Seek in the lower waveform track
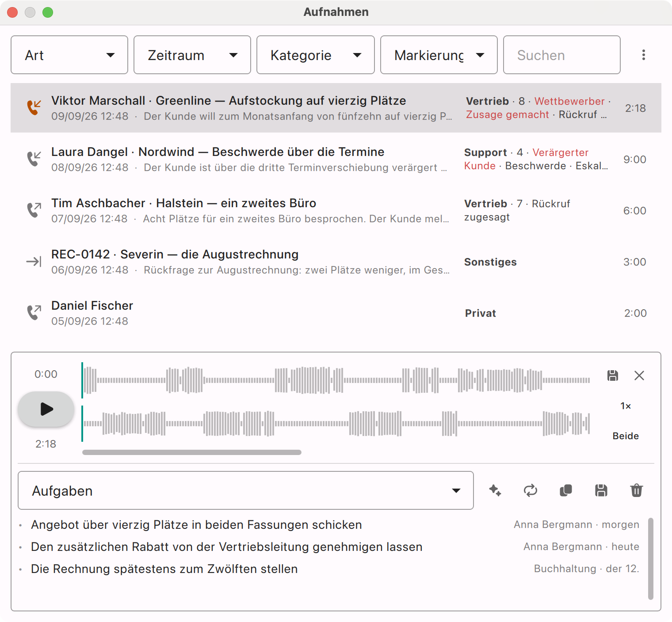Image resolution: width=672 pixels, height=622 pixels. click(336, 423)
